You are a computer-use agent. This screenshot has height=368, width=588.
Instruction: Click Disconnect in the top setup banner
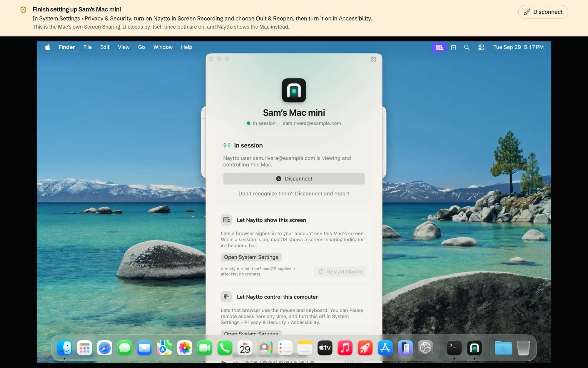(x=543, y=12)
